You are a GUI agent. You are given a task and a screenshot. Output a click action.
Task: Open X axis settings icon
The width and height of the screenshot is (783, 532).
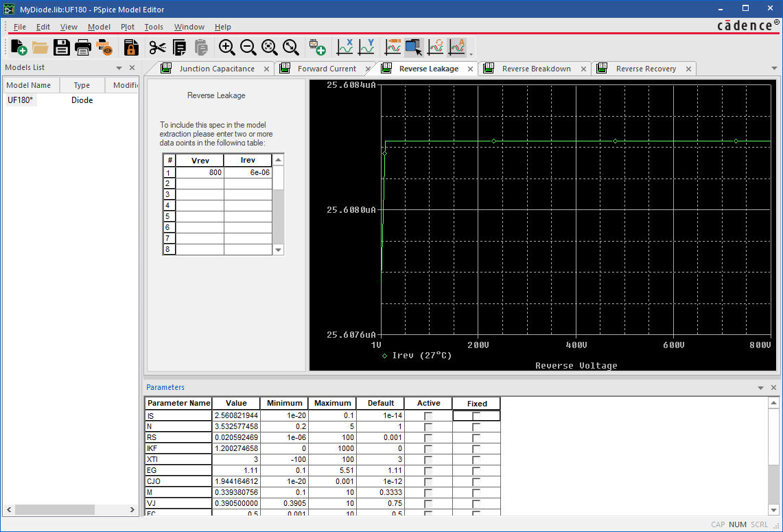pyautogui.click(x=345, y=47)
